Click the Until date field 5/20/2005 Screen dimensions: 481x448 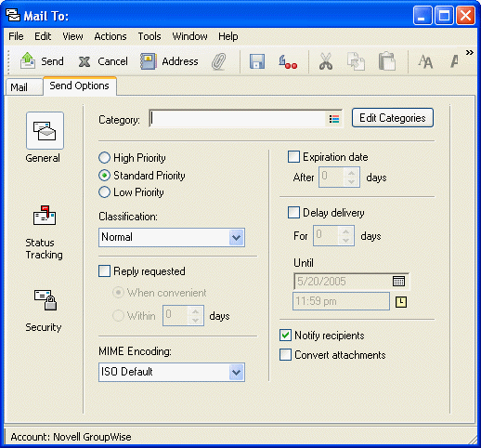[x=343, y=281]
